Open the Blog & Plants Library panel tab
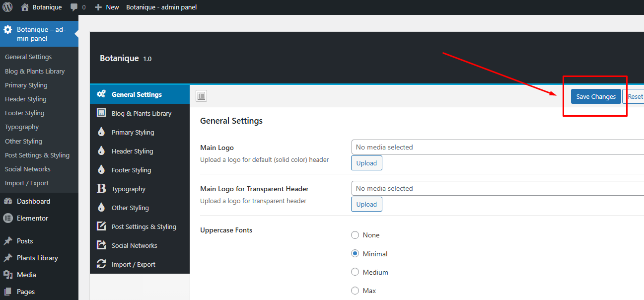The image size is (644, 300). (x=140, y=113)
